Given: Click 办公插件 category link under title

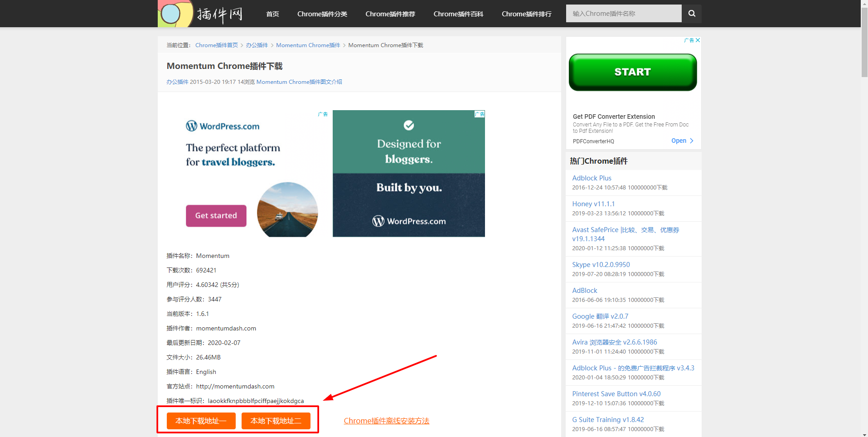Looking at the screenshot, I should coord(177,82).
